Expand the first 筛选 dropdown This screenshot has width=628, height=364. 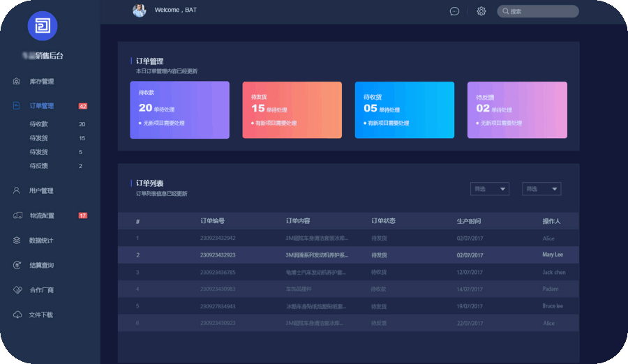click(489, 189)
